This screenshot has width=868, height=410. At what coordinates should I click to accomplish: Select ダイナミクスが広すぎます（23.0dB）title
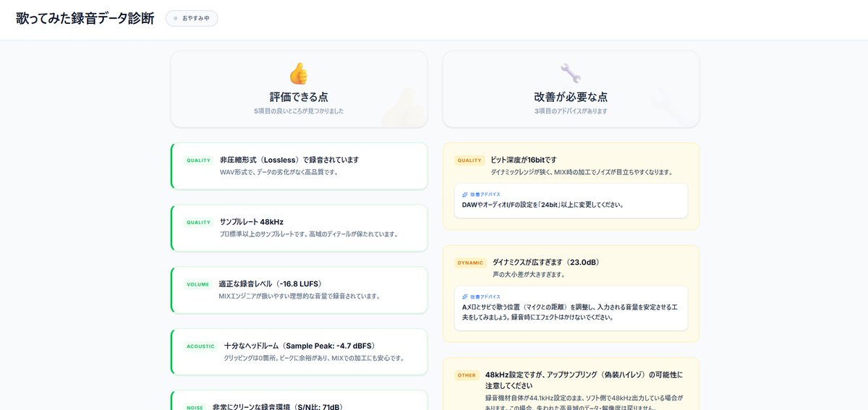pos(546,262)
